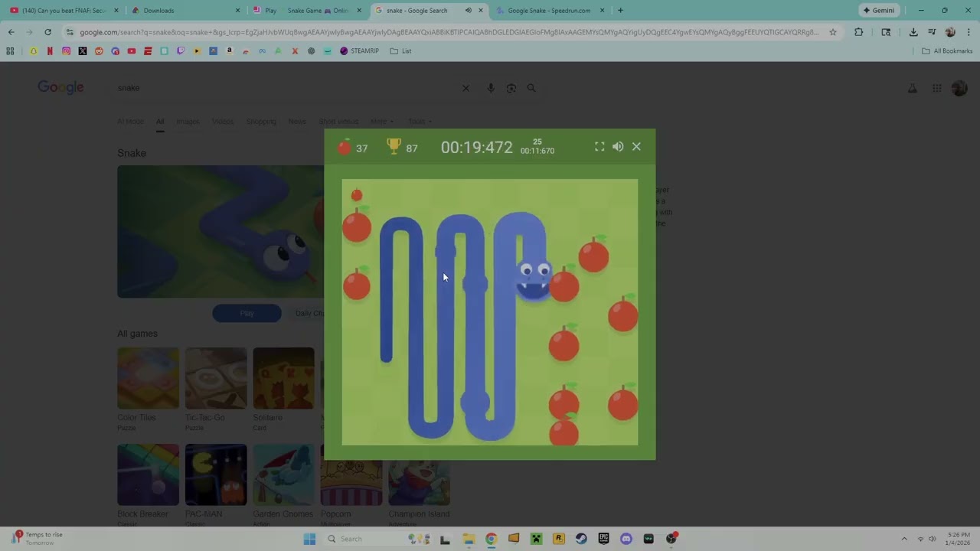The width and height of the screenshot is (980, 551).
Task: Open the PAC-MAN game thumbnail
Action: coord(216,474)
